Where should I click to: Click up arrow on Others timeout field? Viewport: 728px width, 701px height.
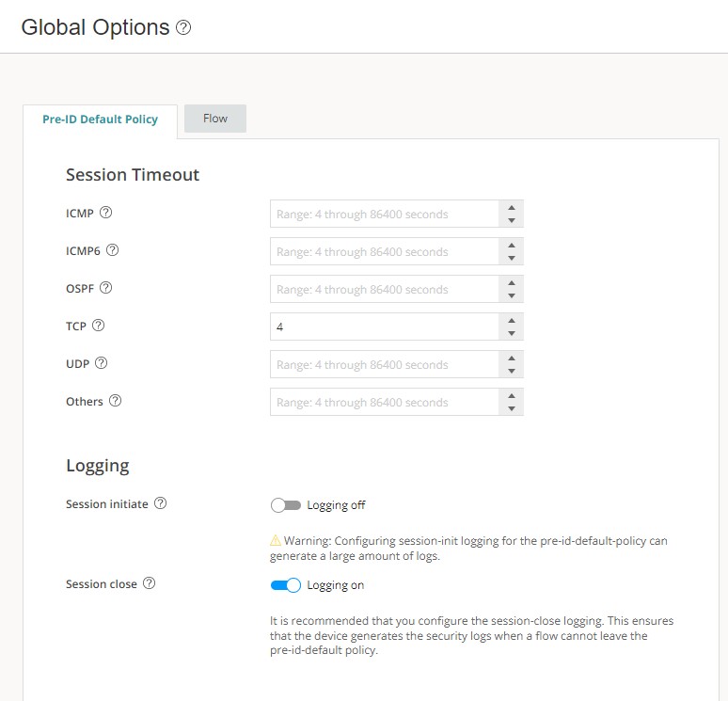click(511, 395)
